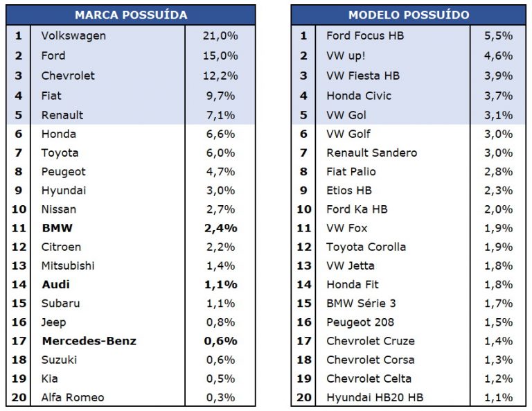Click the MODELO POSSUÍDO table header
This screenshot has height=411, width=532.
click(x=408, y=15)
